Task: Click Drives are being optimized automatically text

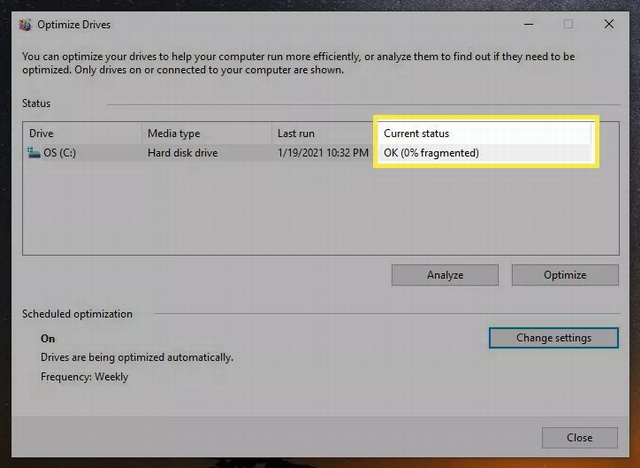Action: click(137, 357)
